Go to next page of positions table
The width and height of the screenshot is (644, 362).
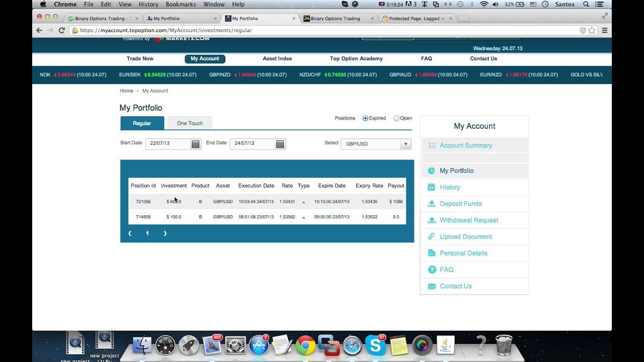(165, 233)
